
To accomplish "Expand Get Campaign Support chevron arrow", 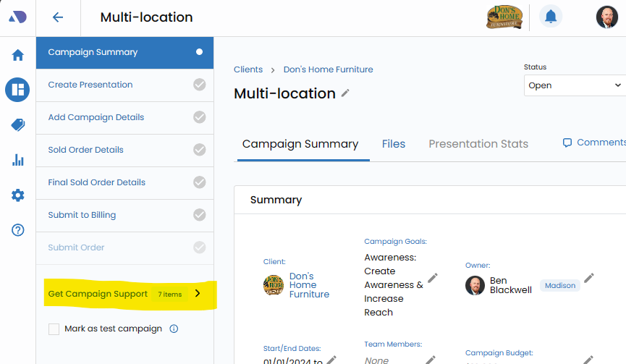I will click(198, 294).
